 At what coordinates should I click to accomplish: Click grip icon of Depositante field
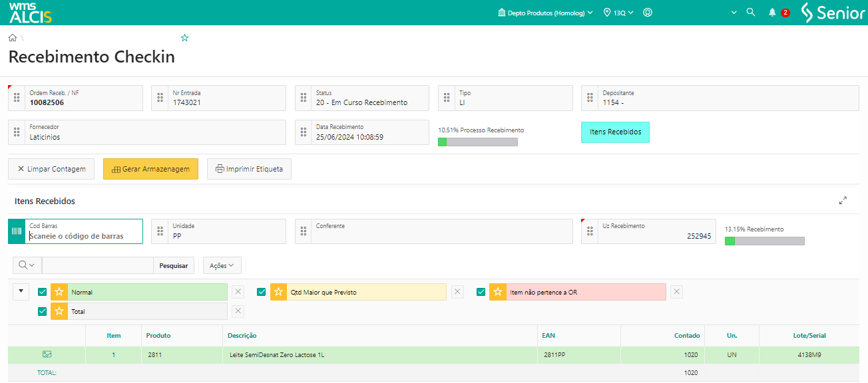(x=590, y=98)
